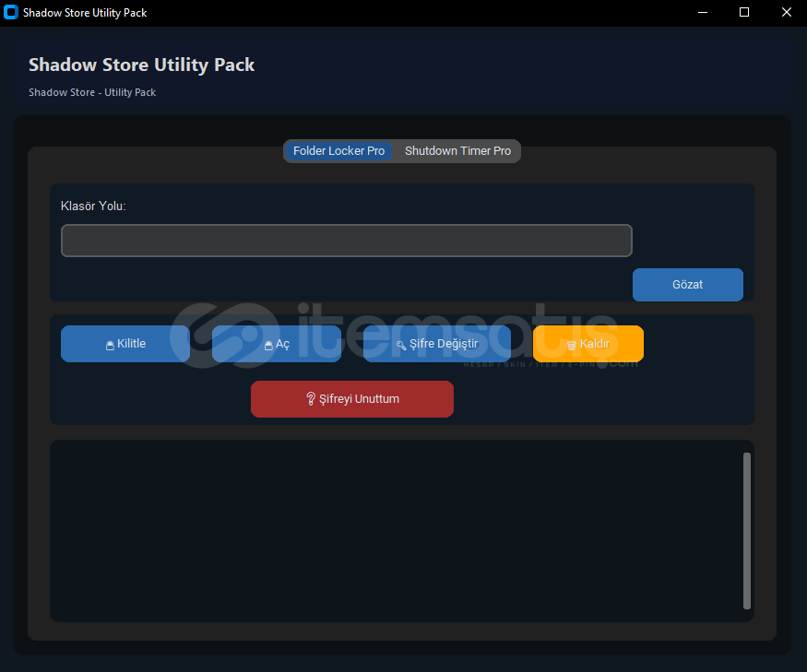Click the window title text in title bar

click(x=85, y=13)
